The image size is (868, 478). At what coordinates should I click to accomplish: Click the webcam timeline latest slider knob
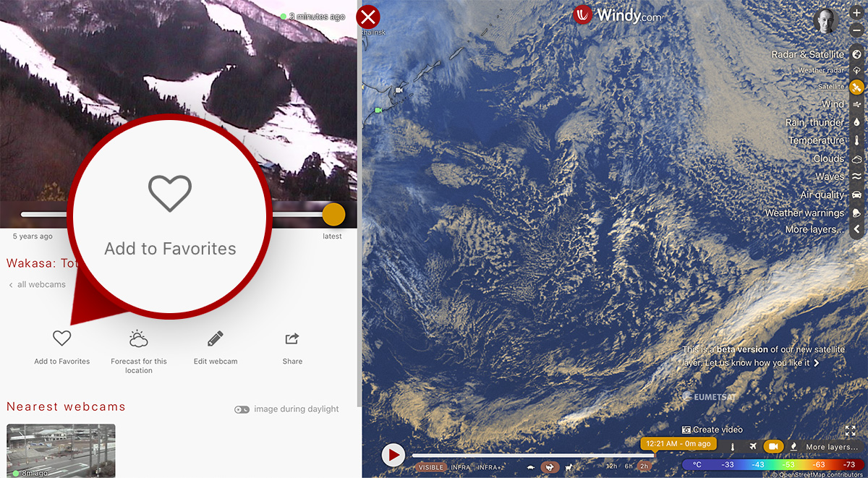333,214
